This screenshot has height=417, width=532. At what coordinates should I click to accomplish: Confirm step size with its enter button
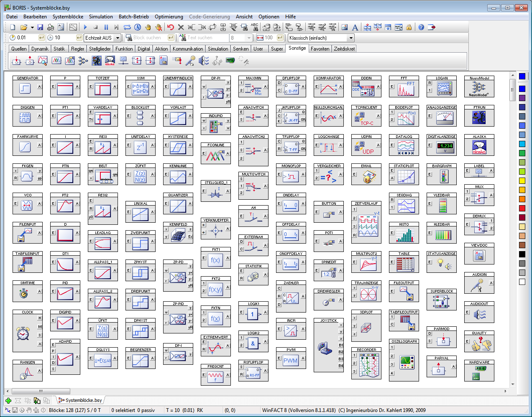41,38
